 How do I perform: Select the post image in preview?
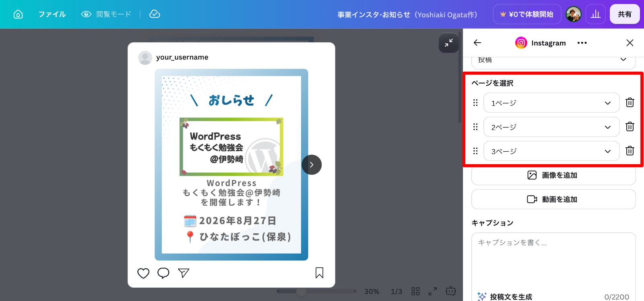(231, 165)
